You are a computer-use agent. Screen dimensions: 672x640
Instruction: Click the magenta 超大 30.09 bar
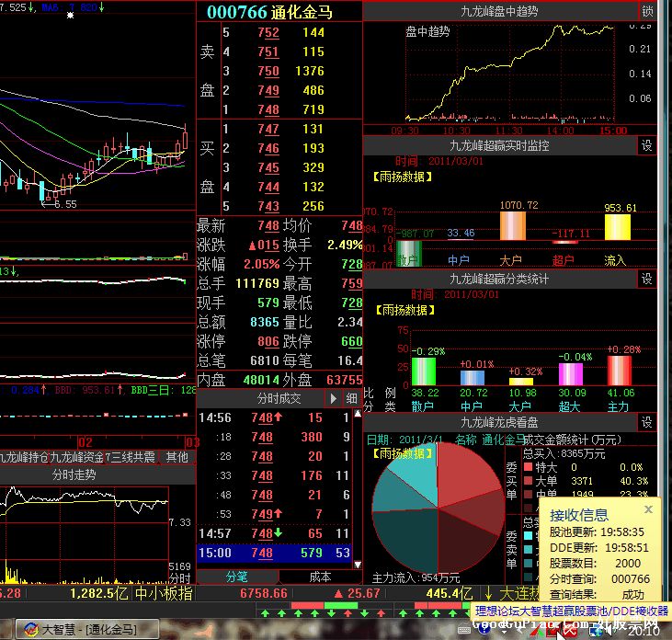coord(571,374)
